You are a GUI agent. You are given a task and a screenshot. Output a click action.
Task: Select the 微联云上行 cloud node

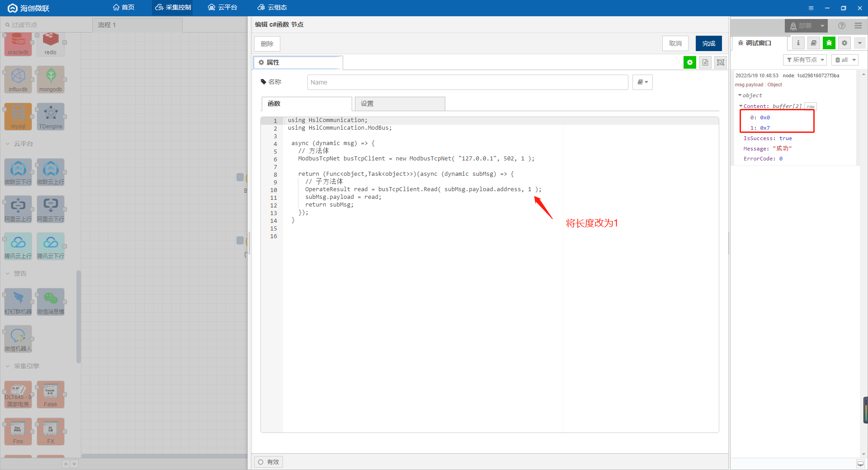coord(51,172)
